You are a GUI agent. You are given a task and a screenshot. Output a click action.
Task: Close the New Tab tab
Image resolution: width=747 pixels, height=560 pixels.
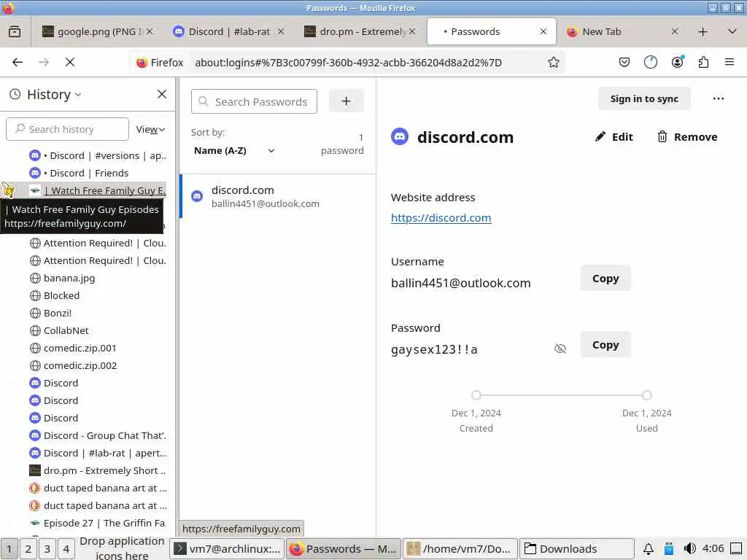[x=675, y=32]
